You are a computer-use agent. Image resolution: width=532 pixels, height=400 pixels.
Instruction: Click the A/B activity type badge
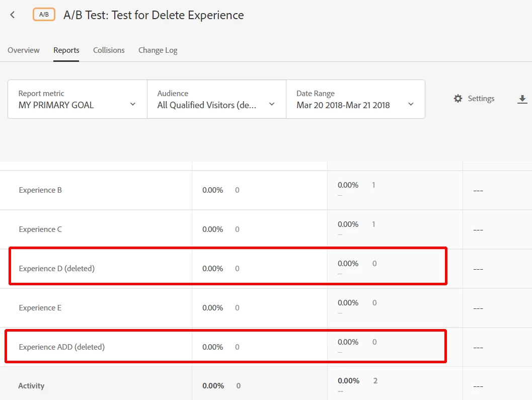pyautogui.click(x=44, y=15)
